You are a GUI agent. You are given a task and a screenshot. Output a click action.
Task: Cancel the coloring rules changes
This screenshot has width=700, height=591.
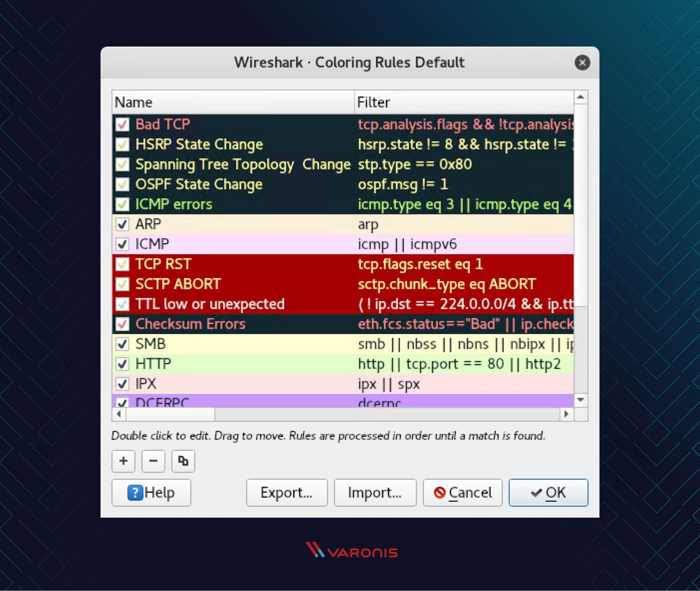tap(463, 493)
